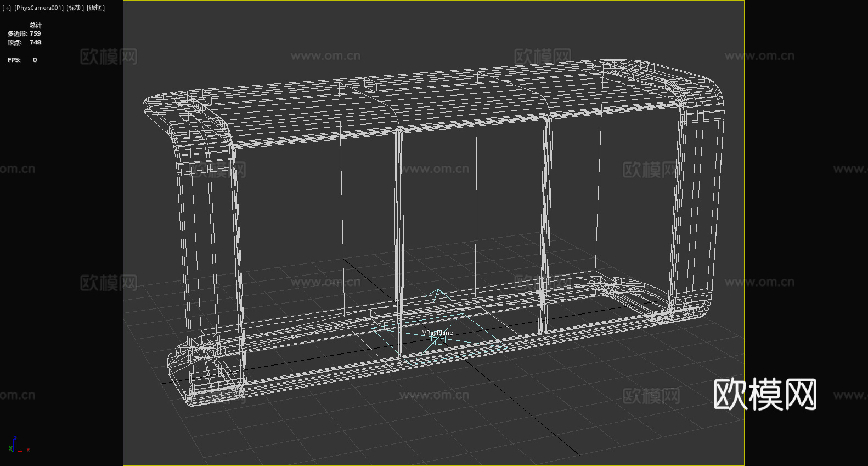Open the [+] general viewport menu

[7, 8]
